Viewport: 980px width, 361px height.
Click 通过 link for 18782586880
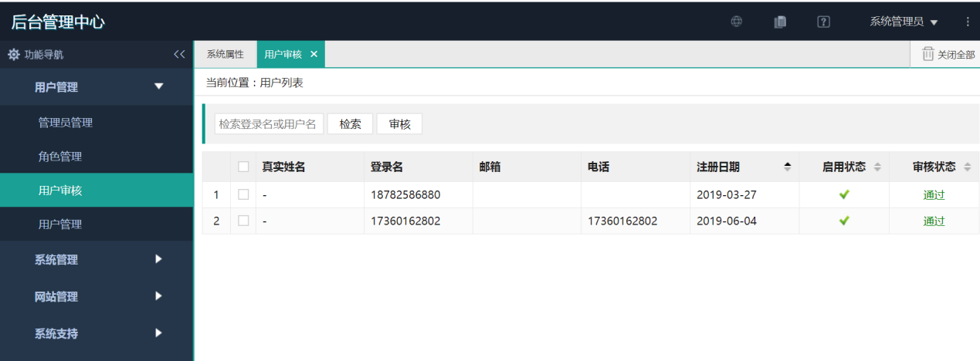click(x=934, y=195)
